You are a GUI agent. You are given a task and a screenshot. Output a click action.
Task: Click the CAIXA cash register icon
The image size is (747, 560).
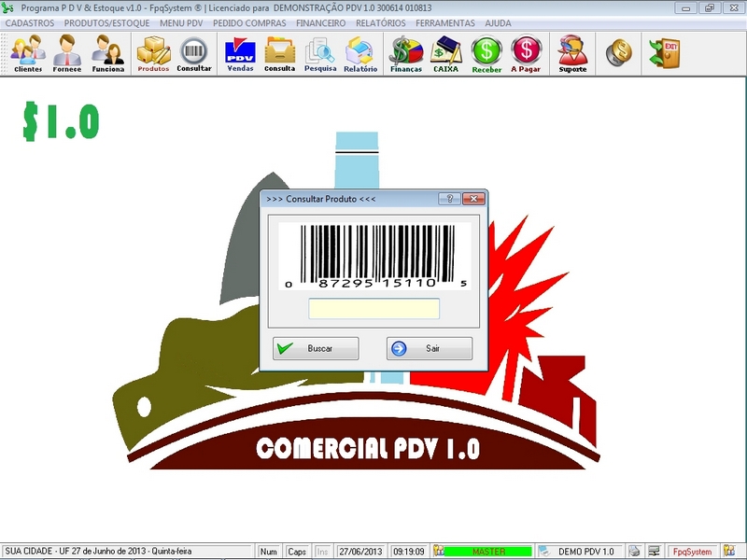(x=446, y=53)
